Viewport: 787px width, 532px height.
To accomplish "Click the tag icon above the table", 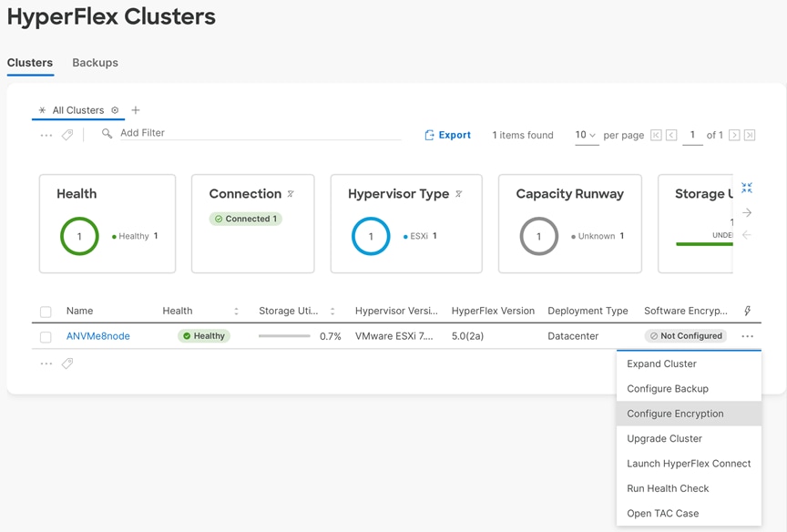I will (67, 135).
